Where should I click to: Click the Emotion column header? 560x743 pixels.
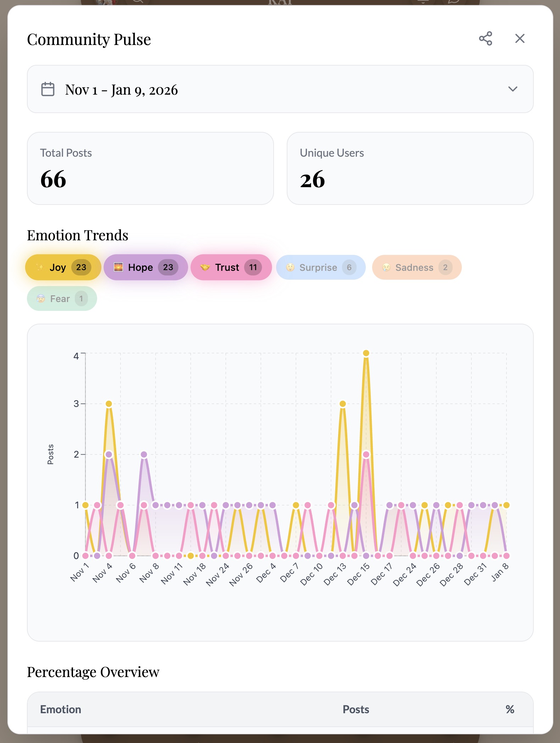point(61,709)
